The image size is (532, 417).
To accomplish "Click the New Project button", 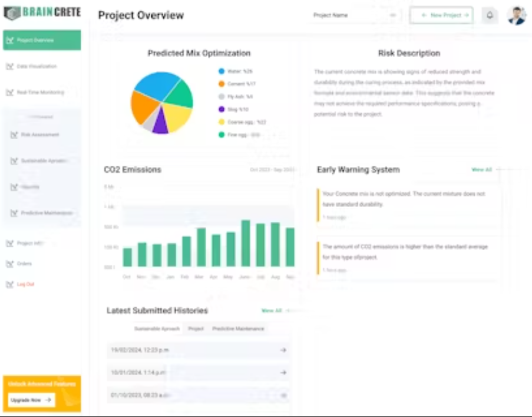I will click(x=441, y=15).
